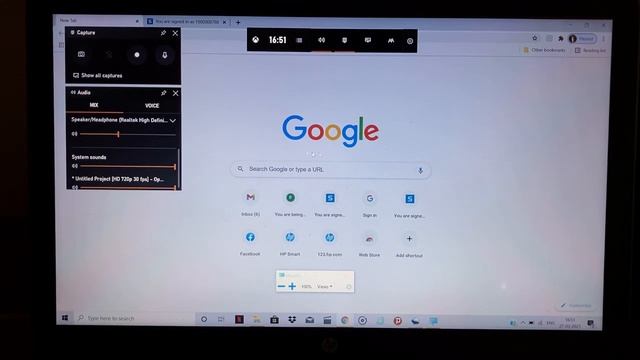This screenshot has width=640, height=360.
Task: Take a screenshot in Capture widget
Action: [81, 54]
